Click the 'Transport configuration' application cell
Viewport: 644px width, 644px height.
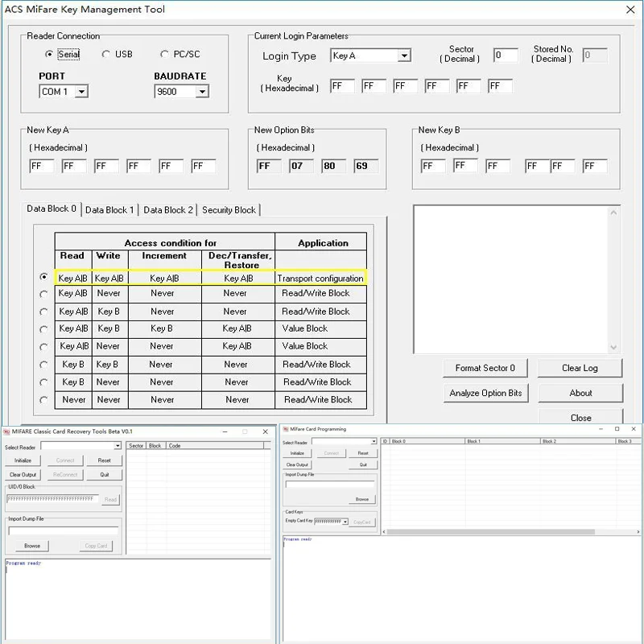click(x=320, y=279)
